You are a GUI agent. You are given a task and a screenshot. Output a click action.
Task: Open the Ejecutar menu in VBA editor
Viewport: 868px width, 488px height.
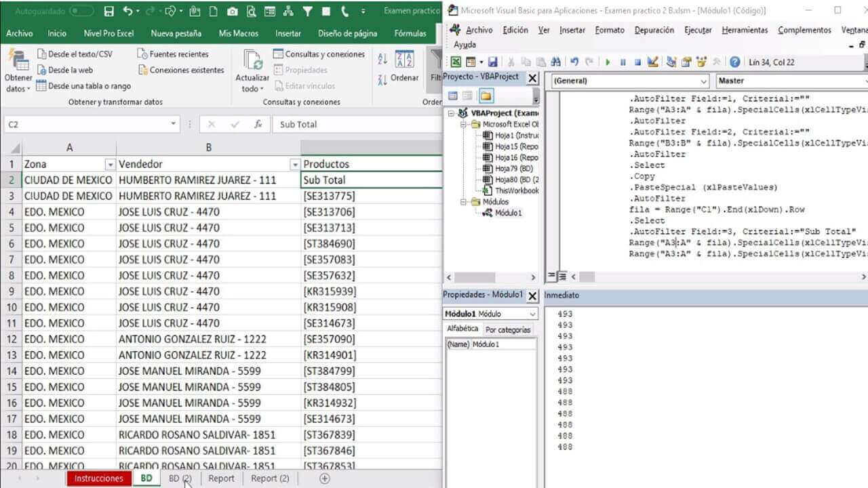coord(698,30)
